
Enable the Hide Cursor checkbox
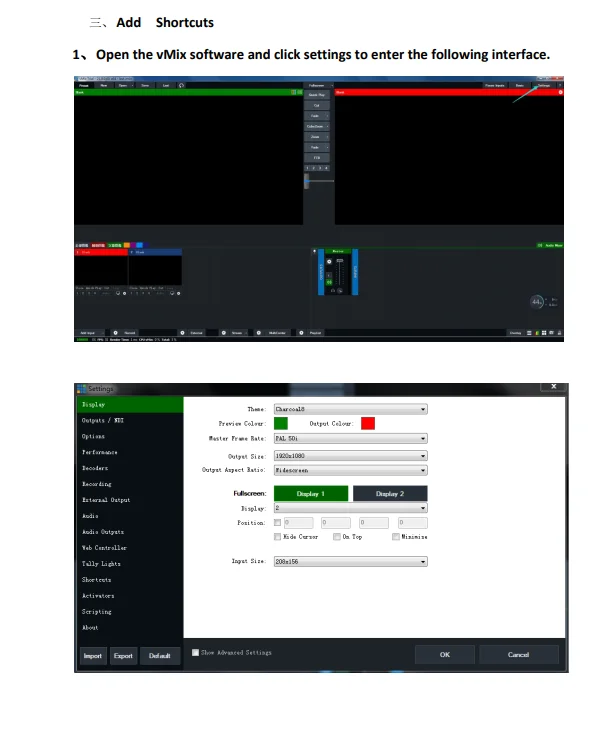278,537
